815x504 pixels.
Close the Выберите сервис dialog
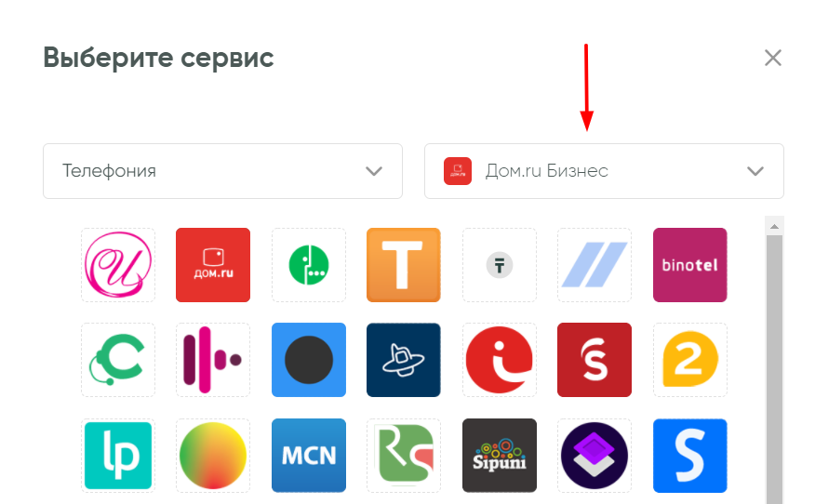point(773,58)
